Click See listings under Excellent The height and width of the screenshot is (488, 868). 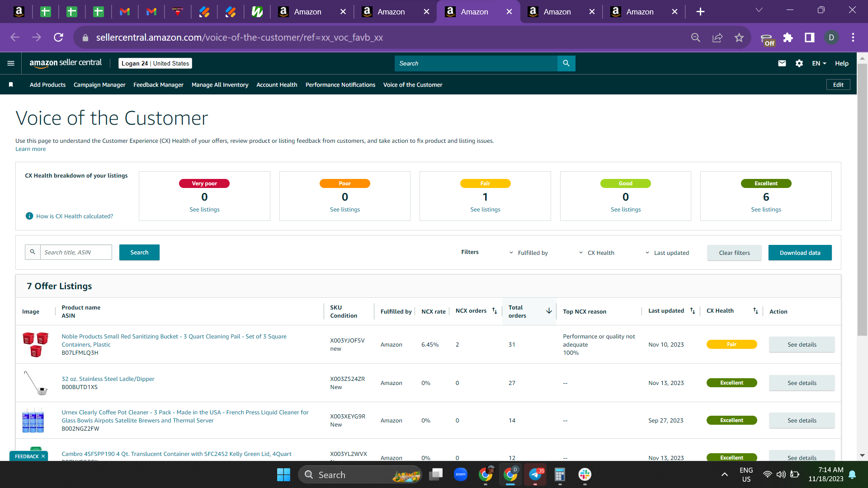click(x=766, y=209)
